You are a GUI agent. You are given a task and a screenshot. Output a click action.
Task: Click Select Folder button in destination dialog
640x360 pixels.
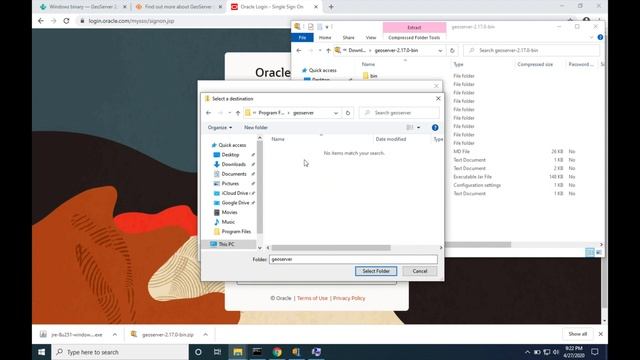point(376,271)
